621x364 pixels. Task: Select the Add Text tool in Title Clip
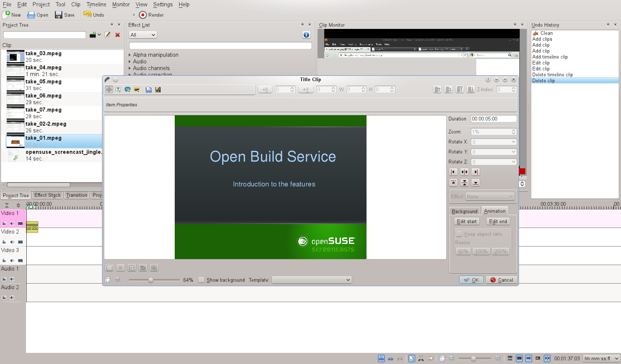[118, 90]
